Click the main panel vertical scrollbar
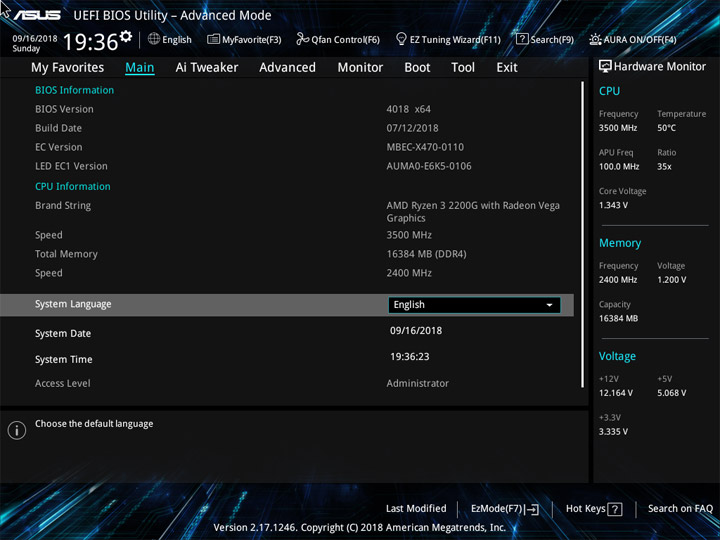 [583, 234]
